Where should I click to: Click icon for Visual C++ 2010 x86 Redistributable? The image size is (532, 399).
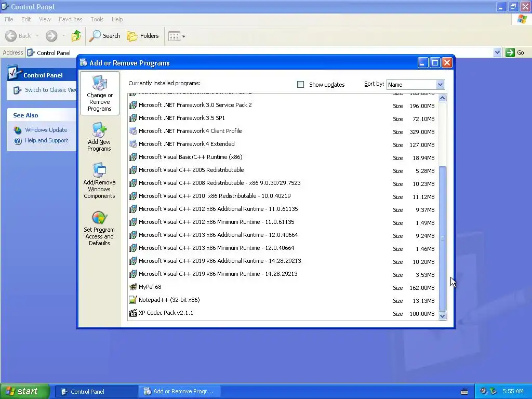tap(133, 196)
